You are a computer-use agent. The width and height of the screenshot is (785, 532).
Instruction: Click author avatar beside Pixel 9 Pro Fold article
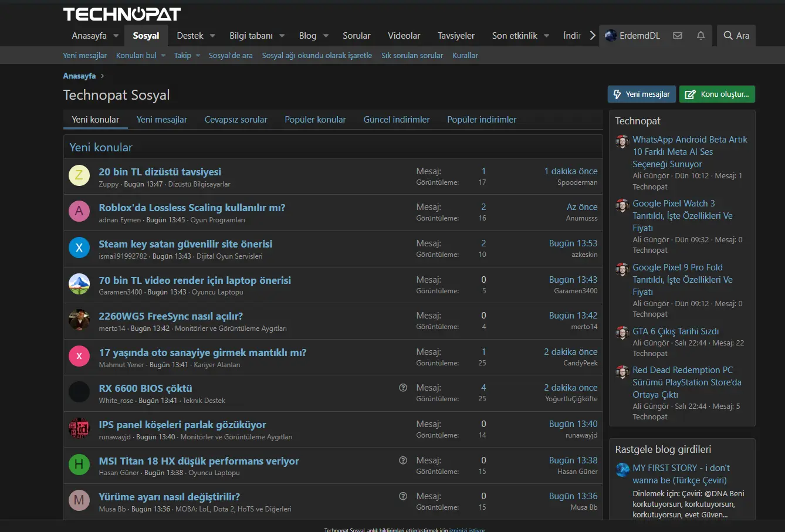622,269
